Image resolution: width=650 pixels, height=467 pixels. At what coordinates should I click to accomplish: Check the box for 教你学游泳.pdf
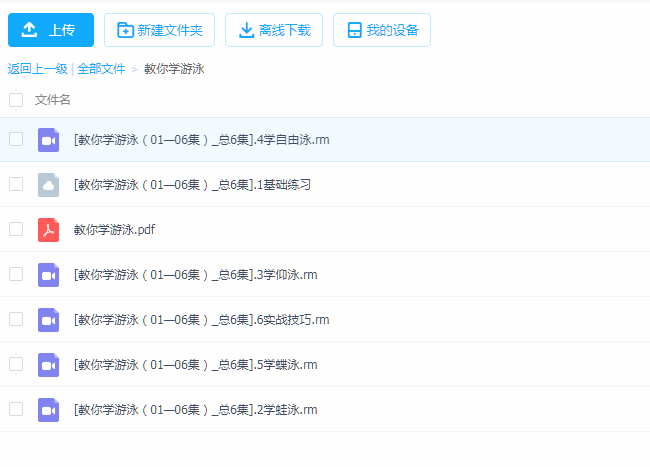(x=16, y=229)
